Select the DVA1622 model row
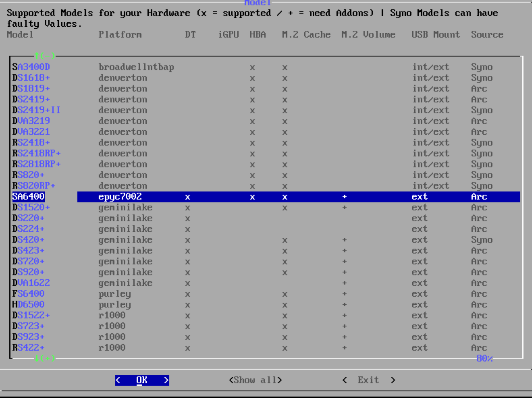Viewport: 532px width, 398px height. tap(31, 283)
